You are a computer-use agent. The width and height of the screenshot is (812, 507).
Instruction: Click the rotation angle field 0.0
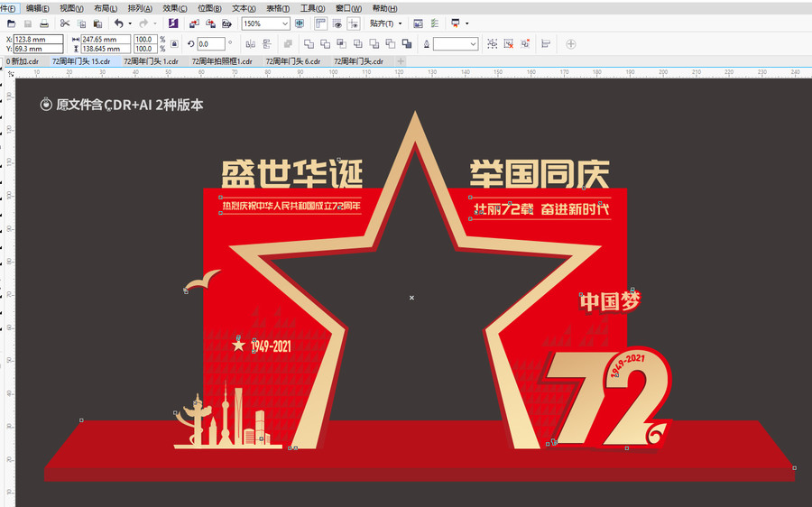[211, 44]
